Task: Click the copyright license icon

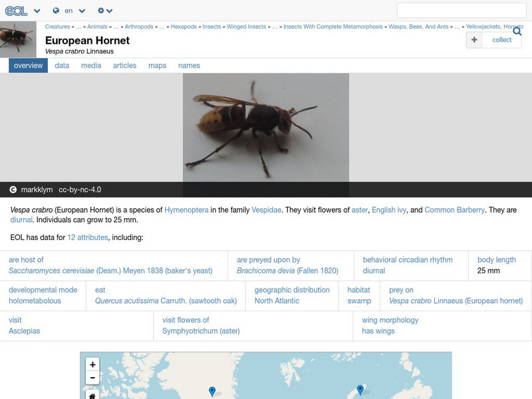Action: coord(13,190)
